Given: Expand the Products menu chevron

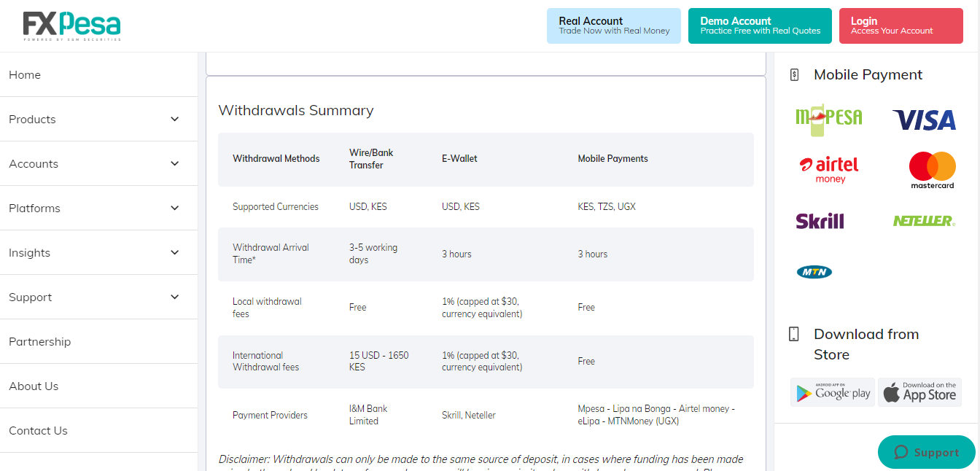Looking at the screenshot, I should tap(175, 119).
